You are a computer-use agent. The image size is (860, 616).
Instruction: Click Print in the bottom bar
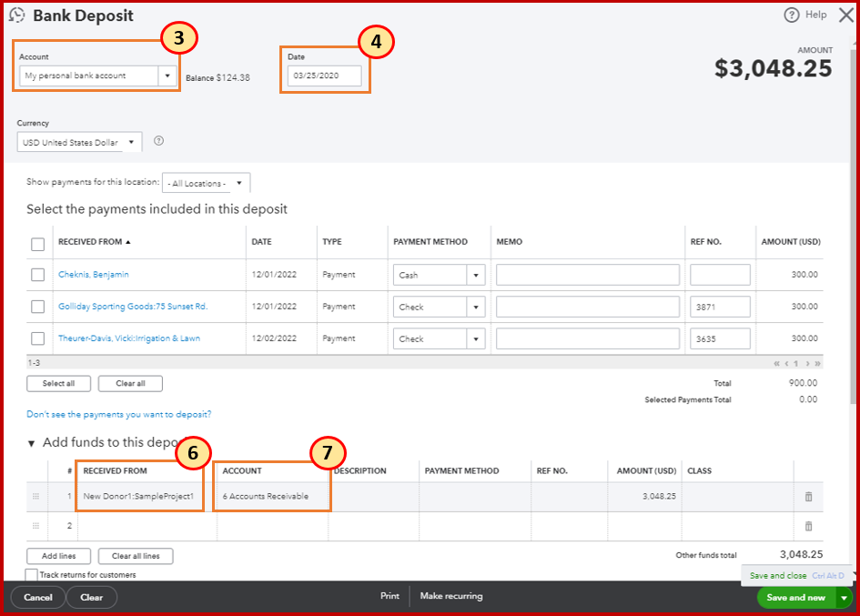(x=390, y=597)
